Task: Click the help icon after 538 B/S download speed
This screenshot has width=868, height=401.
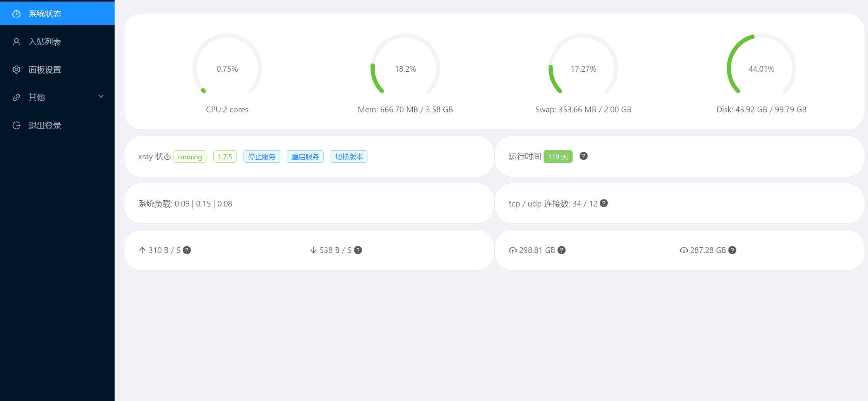Action: (x=358, y=250)
